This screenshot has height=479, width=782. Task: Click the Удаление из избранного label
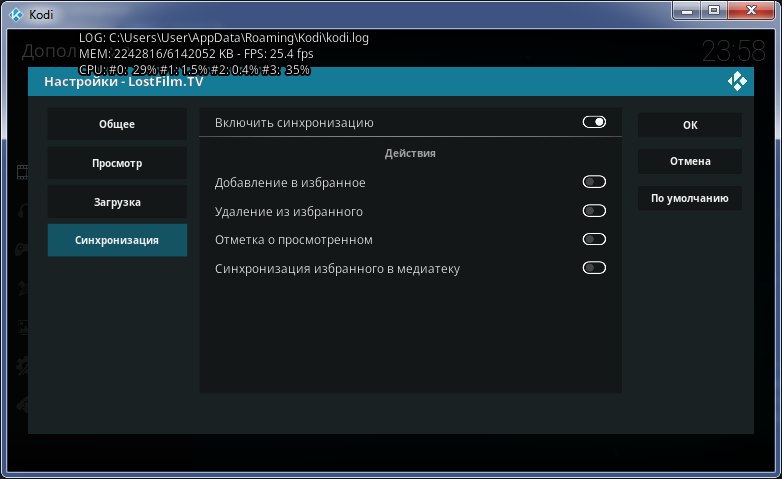point(289,212)
